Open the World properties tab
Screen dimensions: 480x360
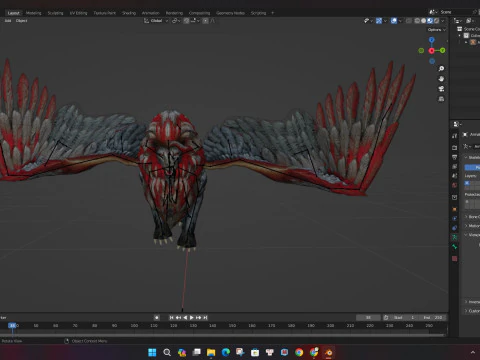[455, 185]
